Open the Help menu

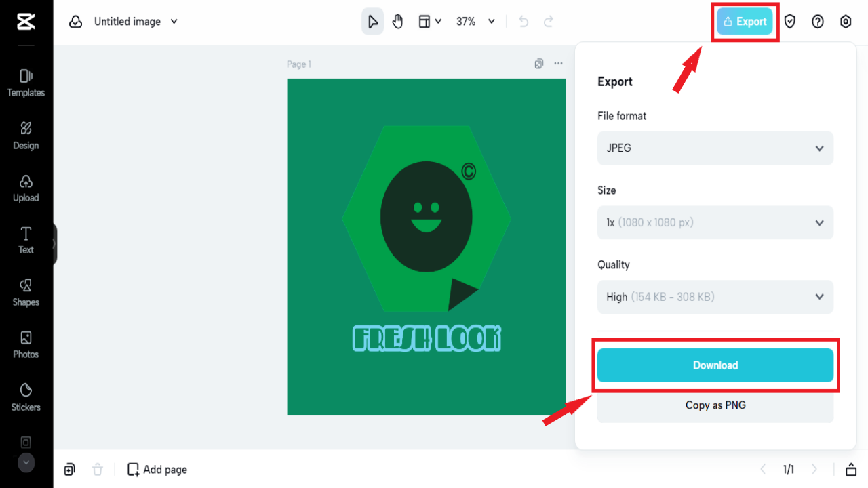(818, 21)
